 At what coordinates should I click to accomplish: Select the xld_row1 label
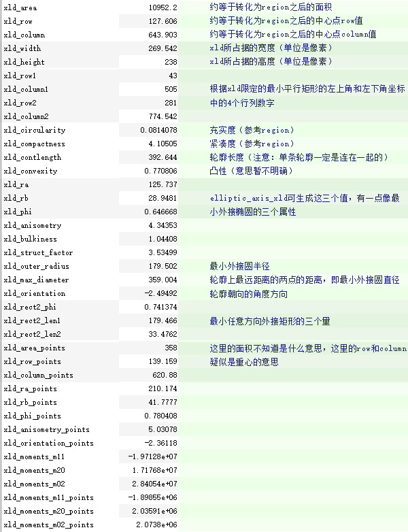pyautogui.click(x=20, y=76)
